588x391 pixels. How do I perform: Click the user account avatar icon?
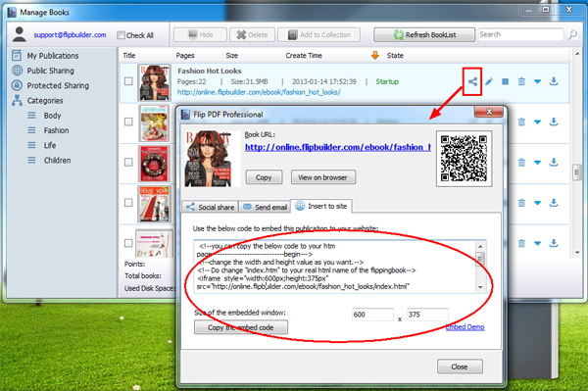(20, 34)
